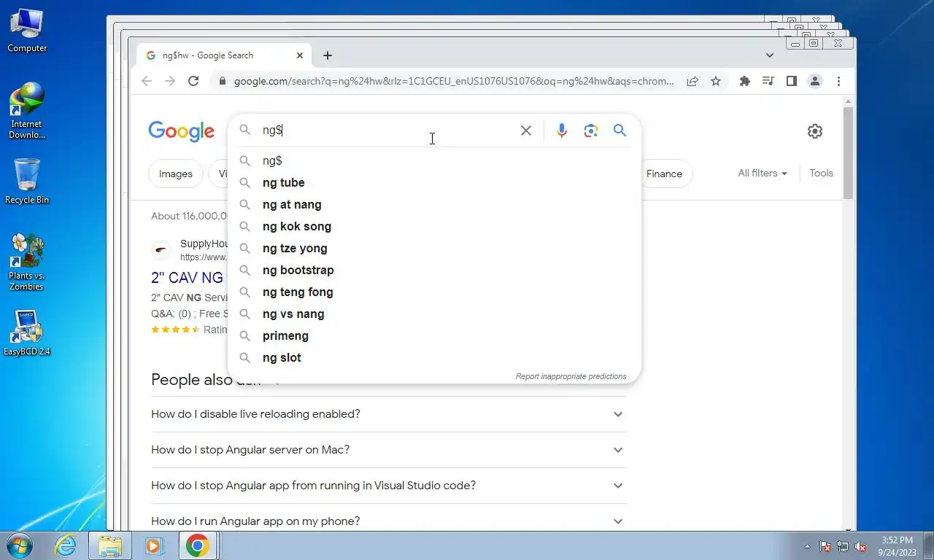Open Chrome profile avatar
The width and height of the screenshot is (934, 560).
coord(815,81)
